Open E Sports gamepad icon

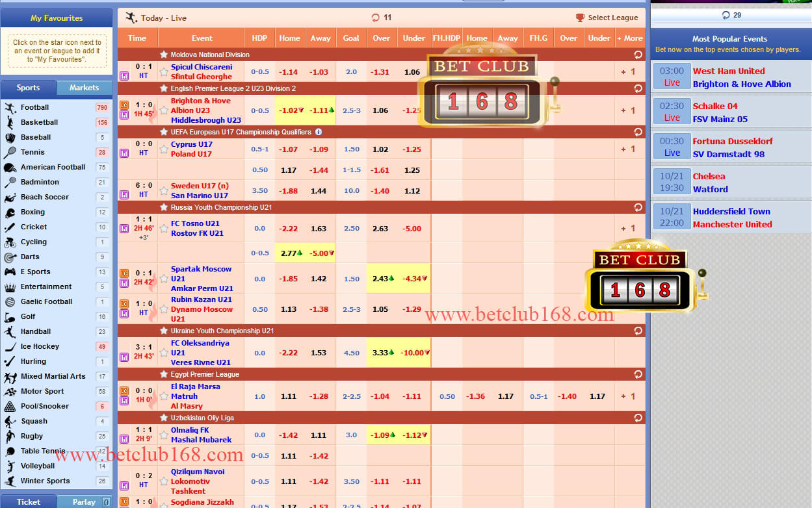pyautogui.click(x=10, y=272)
